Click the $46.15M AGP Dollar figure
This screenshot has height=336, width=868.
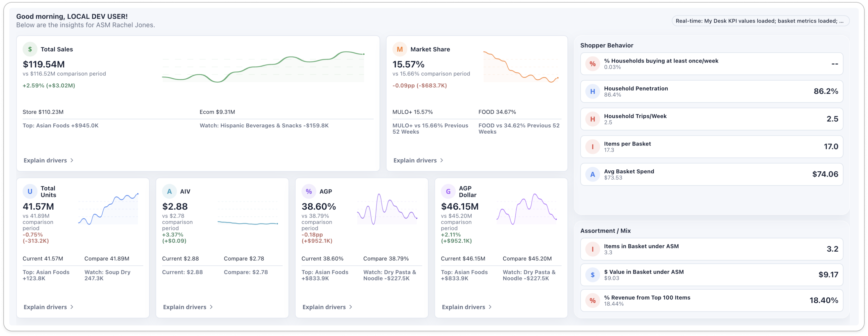pyautogui.click(x=460, y=206)
